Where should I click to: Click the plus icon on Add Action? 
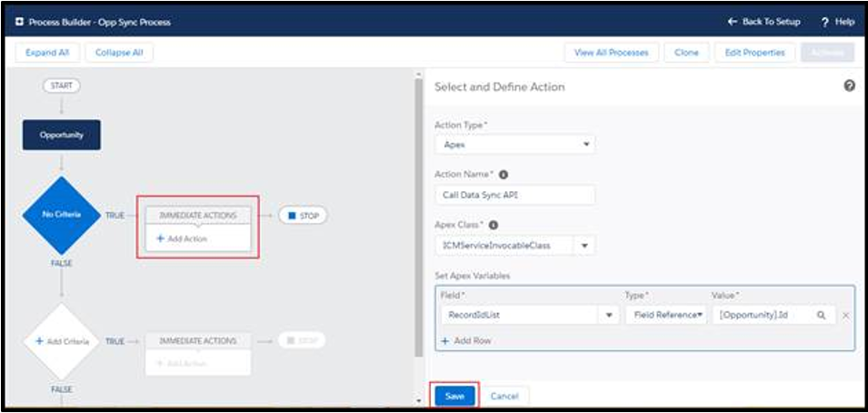[161, 238]
